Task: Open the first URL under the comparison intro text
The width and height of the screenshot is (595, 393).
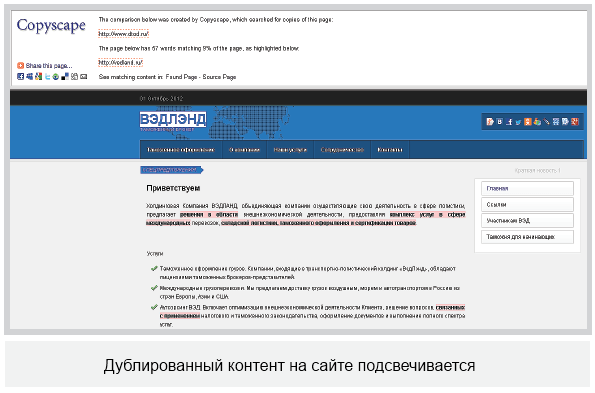Action: click(123, 34)
